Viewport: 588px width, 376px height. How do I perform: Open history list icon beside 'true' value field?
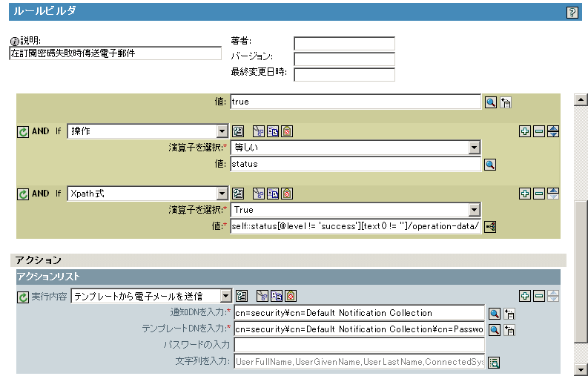point(506,102)
